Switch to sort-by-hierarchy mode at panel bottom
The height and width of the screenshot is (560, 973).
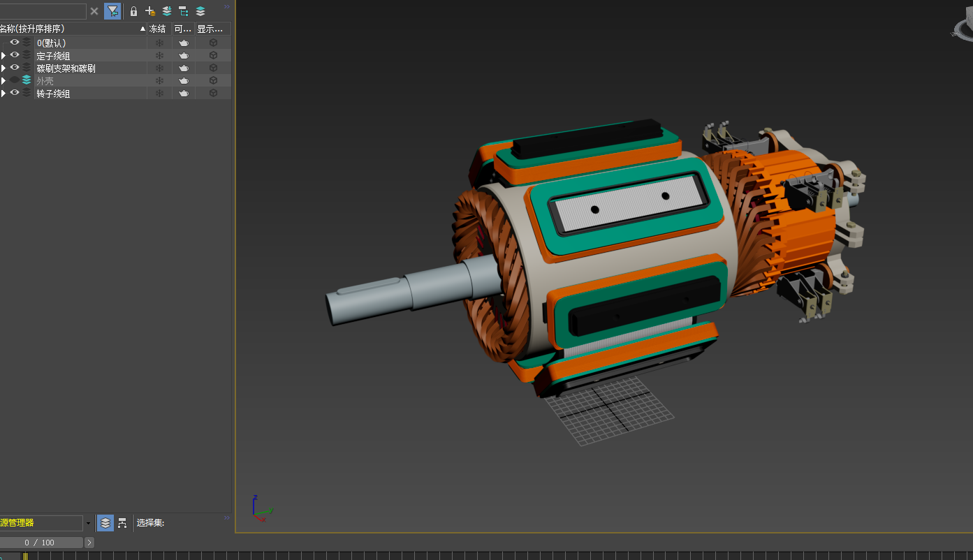click(x=122, y=522)
